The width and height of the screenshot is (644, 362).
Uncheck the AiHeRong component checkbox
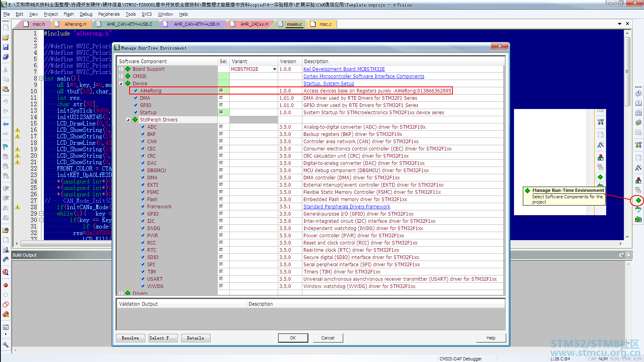coord(221,90)
